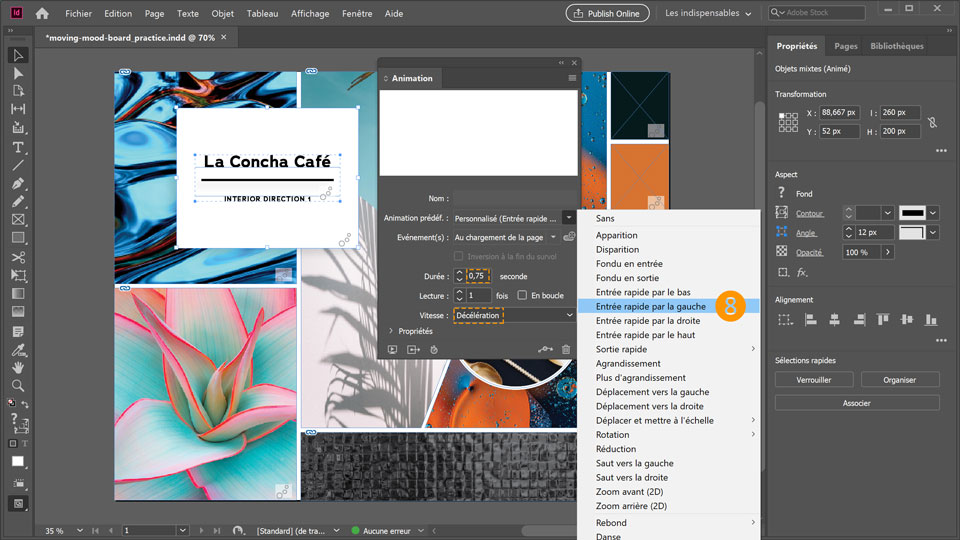Pick the Free Transform tool
960x540 pixels.
18,276
